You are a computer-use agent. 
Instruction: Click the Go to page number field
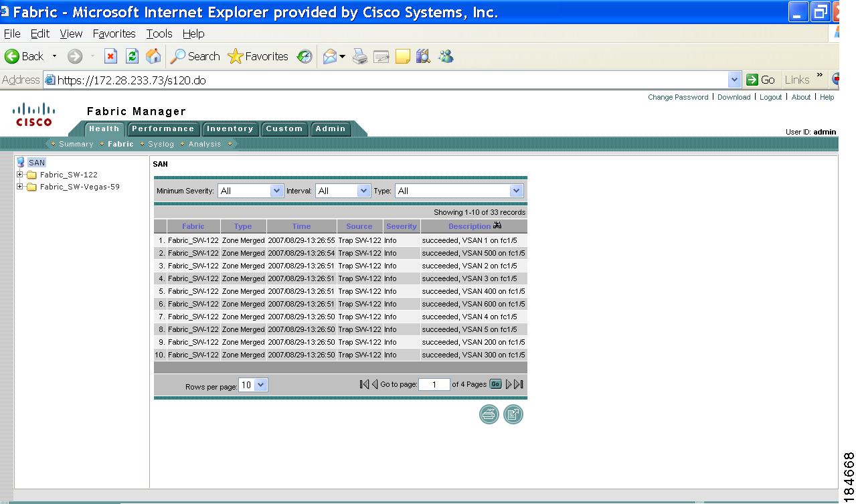click(434, 384)
